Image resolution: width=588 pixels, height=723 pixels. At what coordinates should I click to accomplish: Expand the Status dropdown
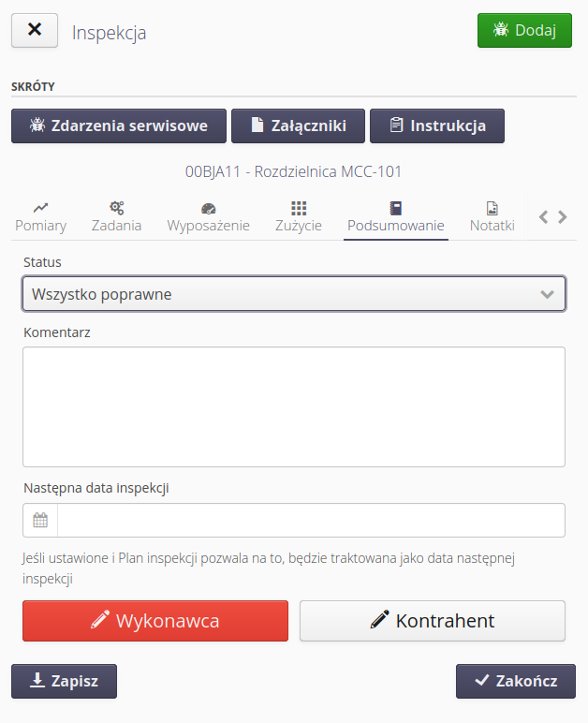294,293
